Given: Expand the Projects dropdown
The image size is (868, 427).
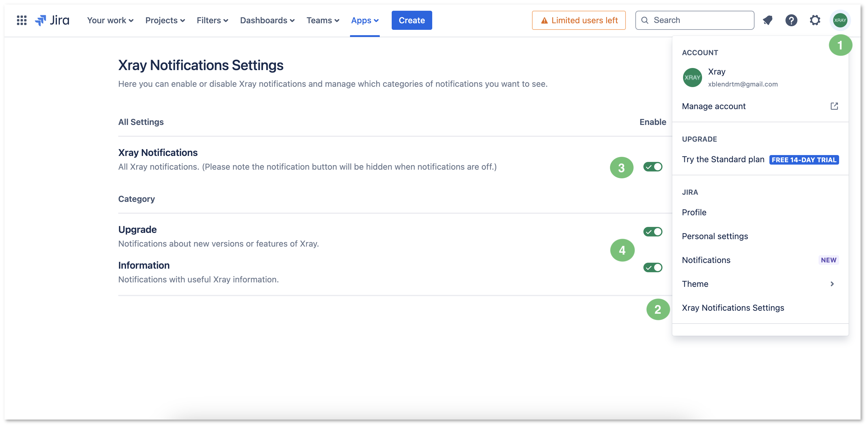Looking at the screenshot, I should tap(165, 20).
